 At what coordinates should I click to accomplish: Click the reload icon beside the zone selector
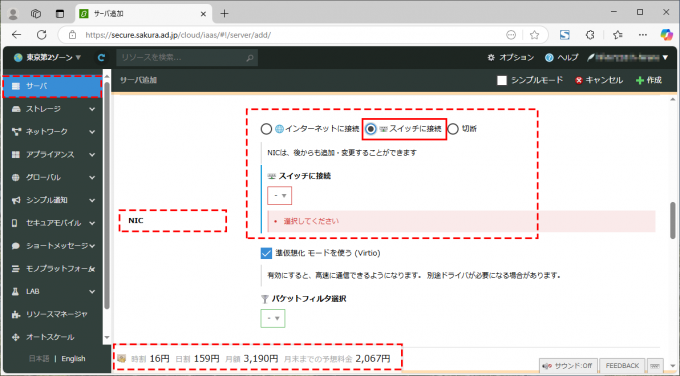101,58
